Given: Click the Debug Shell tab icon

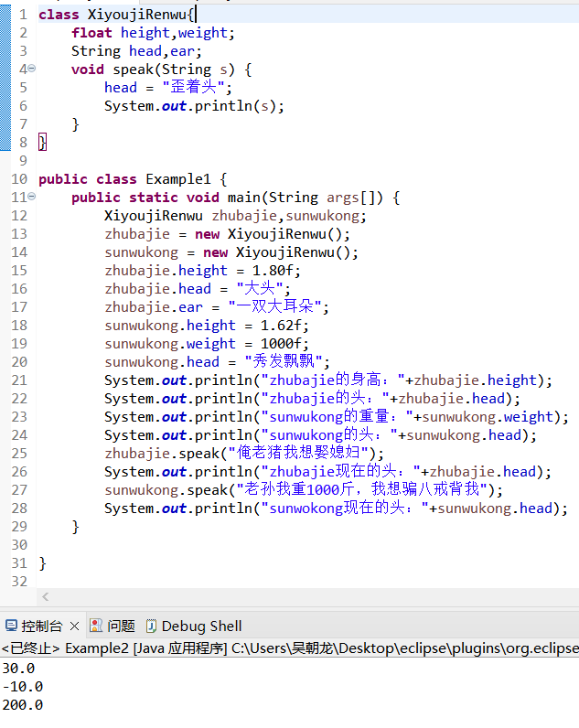Looking at the screenshot, I should (x=151, y=626).
